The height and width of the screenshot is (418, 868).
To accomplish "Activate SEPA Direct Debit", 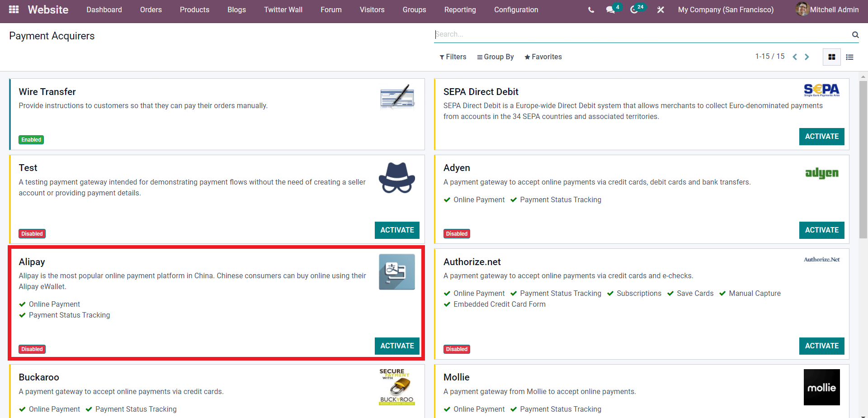I will (821, 137).
